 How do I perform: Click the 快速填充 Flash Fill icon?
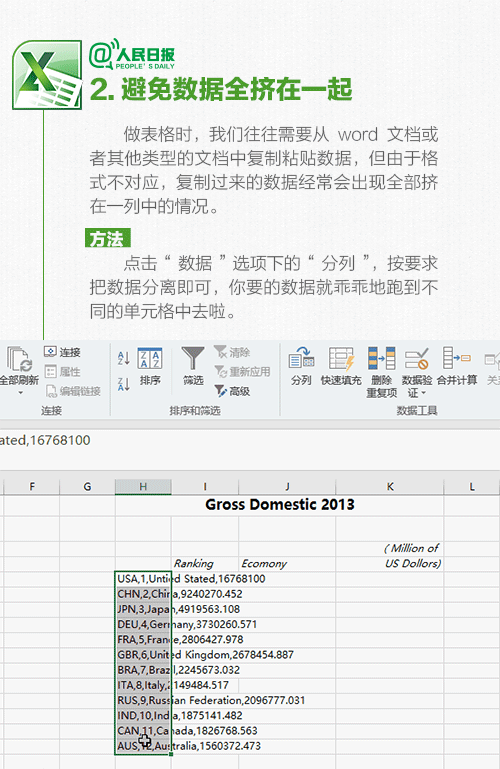click(x=341, y=359)
